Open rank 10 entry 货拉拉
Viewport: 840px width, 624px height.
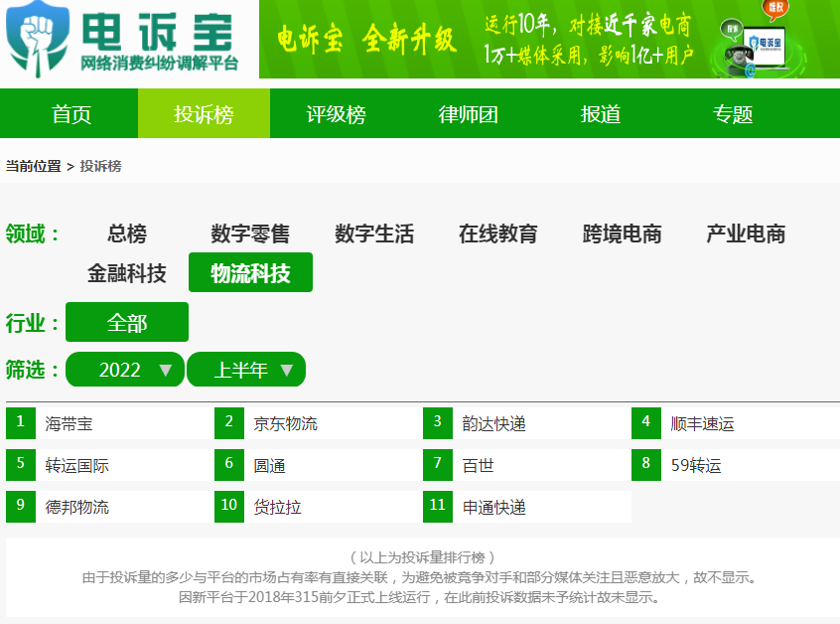click(277, 507)
